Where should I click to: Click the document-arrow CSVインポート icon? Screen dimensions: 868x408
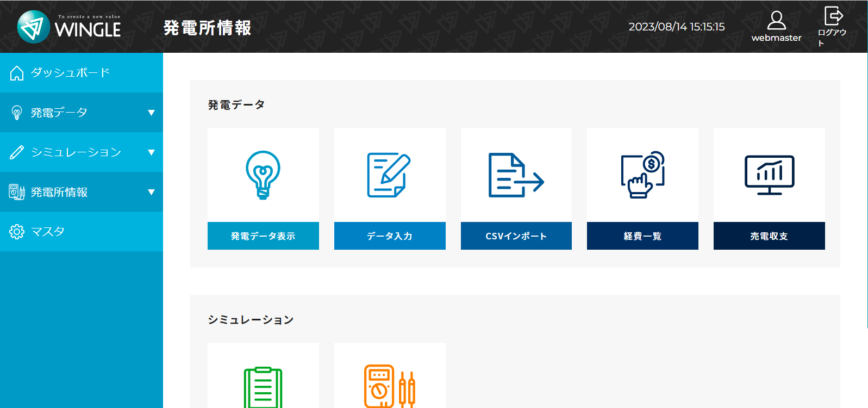click(x=516, y=175)
